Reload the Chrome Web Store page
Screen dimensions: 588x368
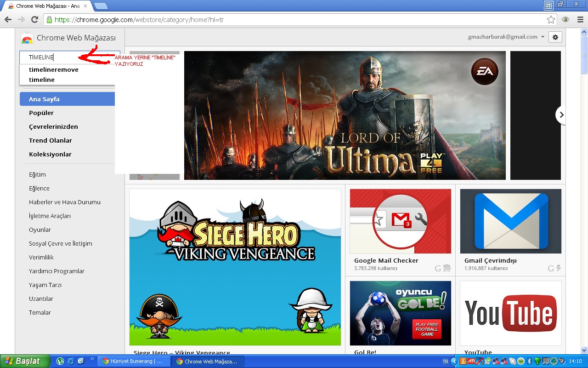click(x=34, y=19)
